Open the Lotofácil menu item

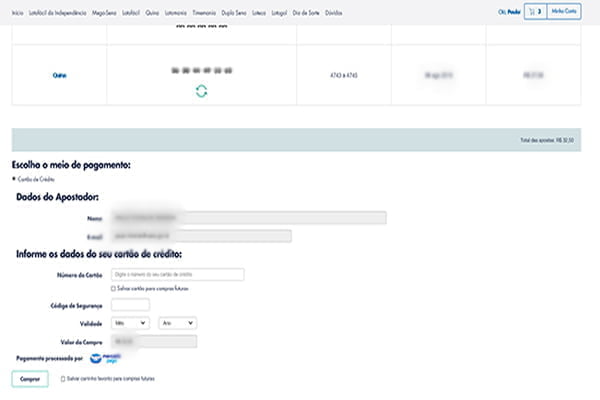tap(130, 12)
